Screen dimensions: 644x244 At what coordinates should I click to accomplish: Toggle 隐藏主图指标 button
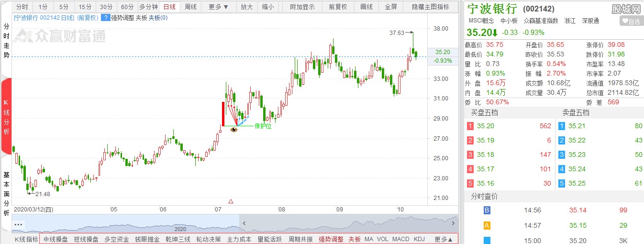tap(431, 7)
